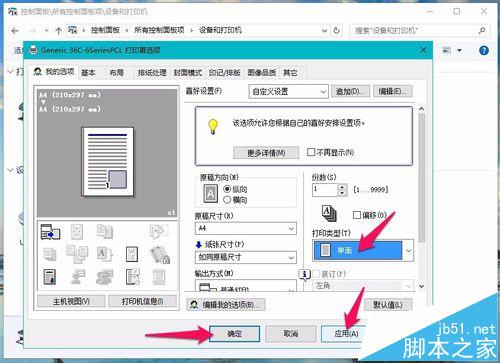This screenshot has height=363, width=500.
Task: Open the 图像品质 tab
Action: (262, 73)
